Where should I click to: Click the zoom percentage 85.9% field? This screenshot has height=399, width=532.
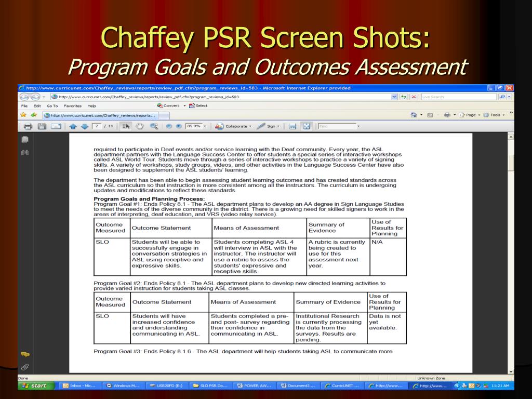pos(194,126)
